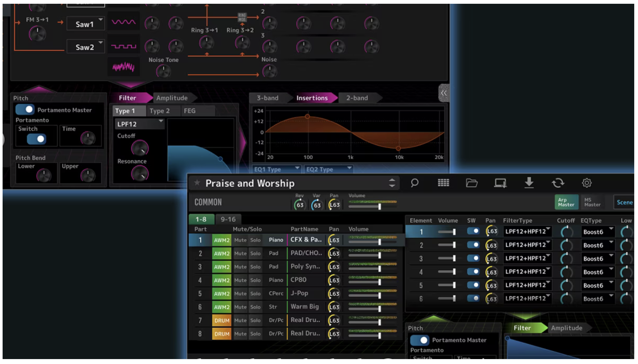Image resolution: width=638 pixels, height=364 pixels.
Task: Open the grid view icon
Action: point(443,183)
